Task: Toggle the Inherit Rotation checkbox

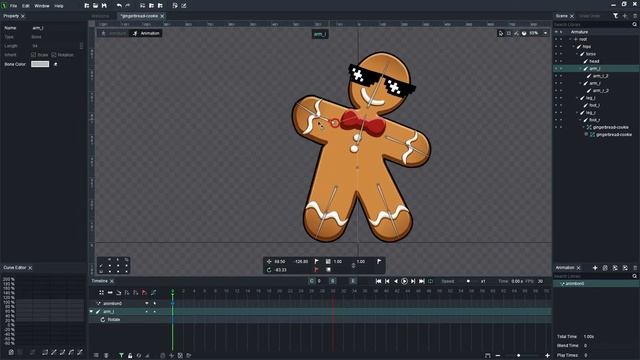Action: pos(54,55)
